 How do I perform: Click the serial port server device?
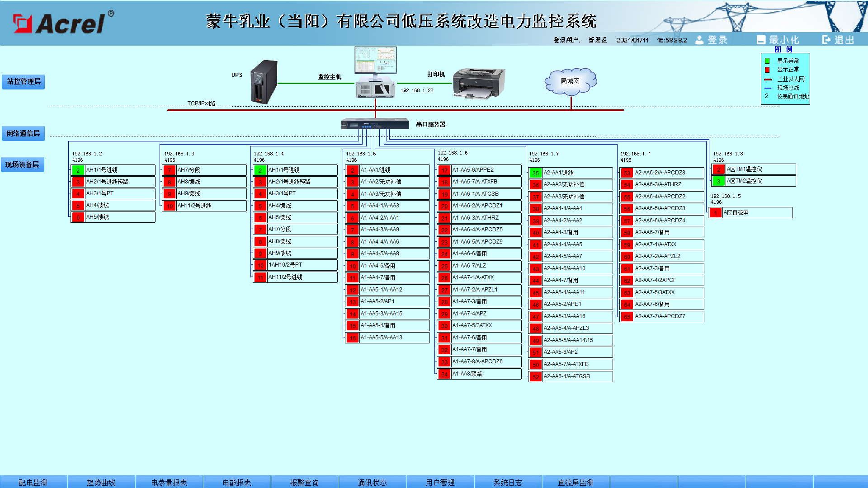click(375, 124)
